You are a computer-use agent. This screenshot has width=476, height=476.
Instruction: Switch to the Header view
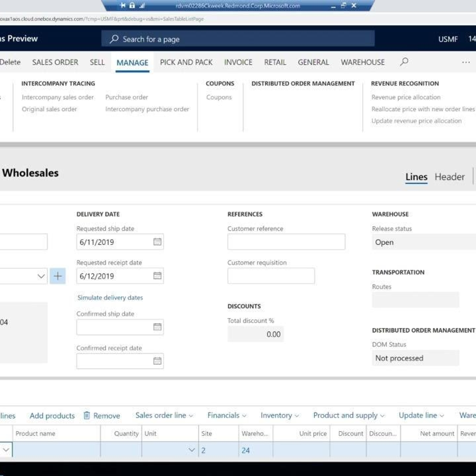coord(449,177)
